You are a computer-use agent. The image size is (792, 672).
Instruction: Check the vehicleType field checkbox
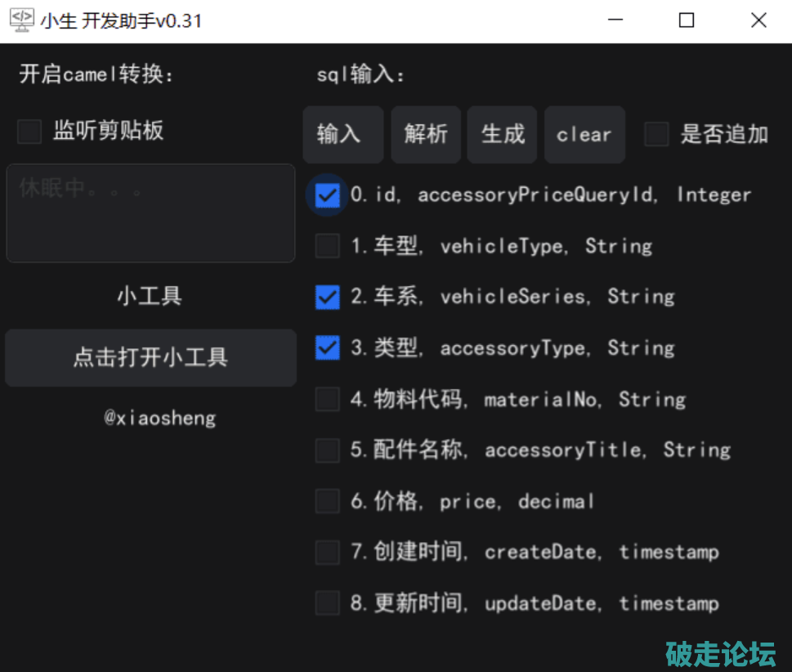pos(328,246)
